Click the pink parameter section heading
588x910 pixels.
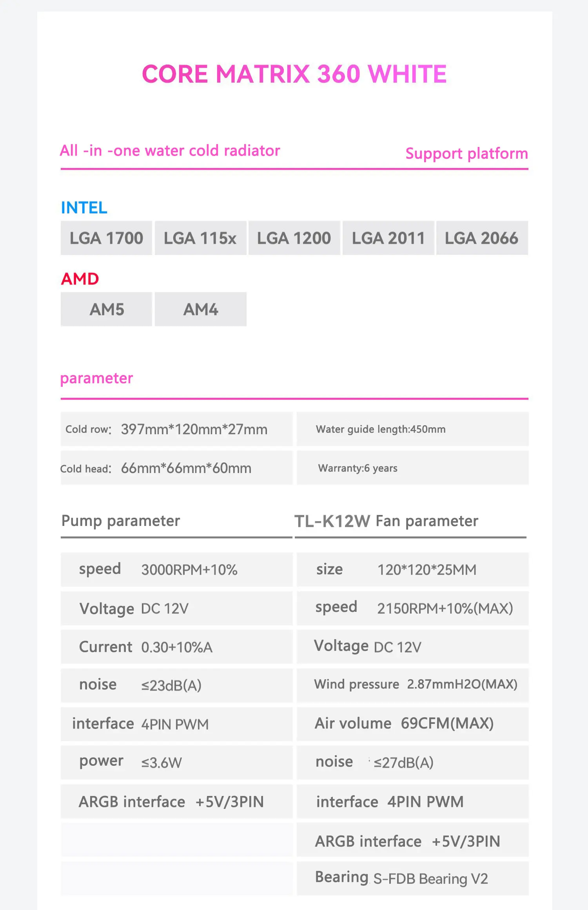96,378
